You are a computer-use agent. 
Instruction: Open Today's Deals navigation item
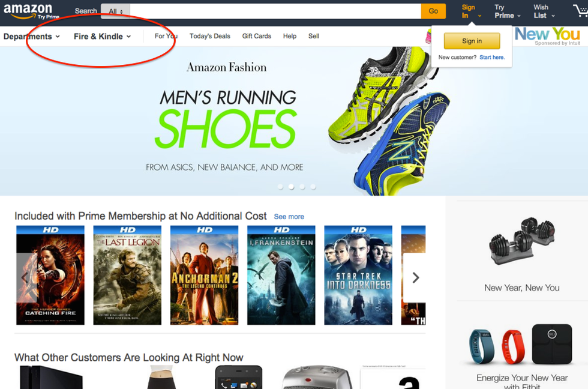pyautogui.click(x=209, y=36)
